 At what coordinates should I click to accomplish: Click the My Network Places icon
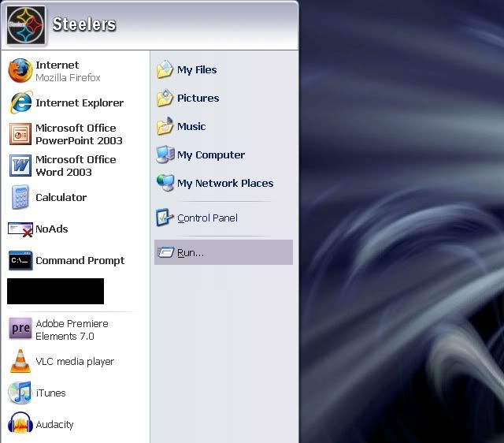click(165, 182)
